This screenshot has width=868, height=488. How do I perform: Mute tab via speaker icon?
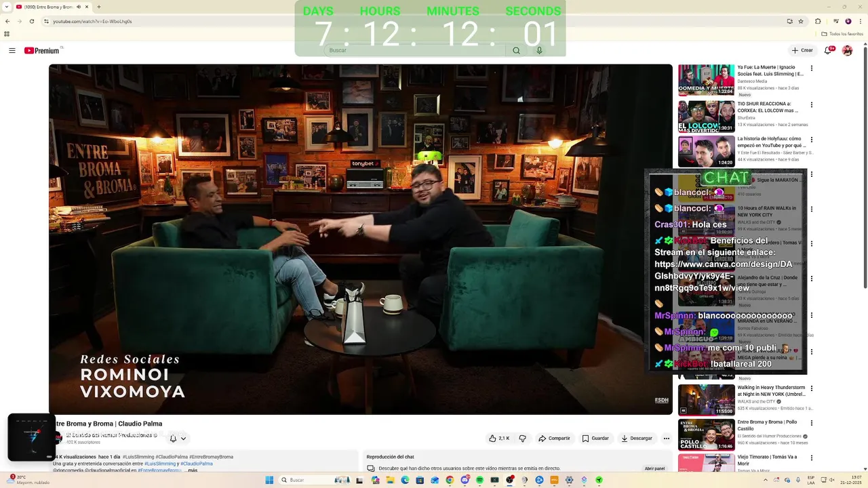click(79, 7)
